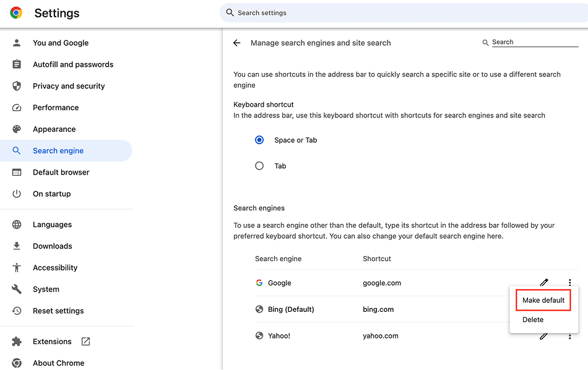The height and width of the screenshot is (370, 588).
Task: Open Default browser using its window icon
Action: point(17,172)
